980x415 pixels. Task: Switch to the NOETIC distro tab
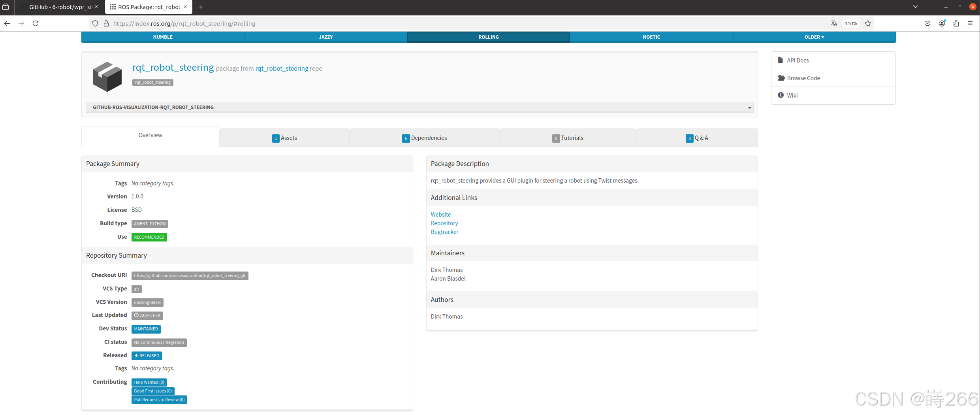click(651, 37)
